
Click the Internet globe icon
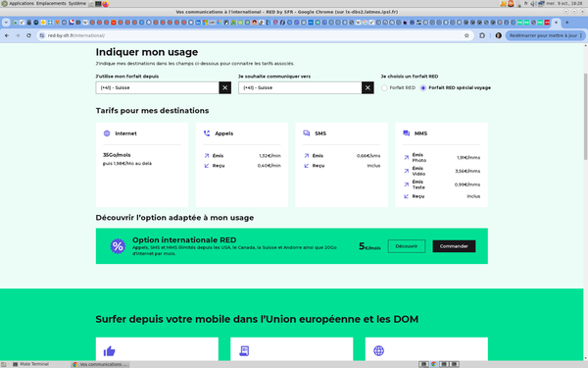tap(107, 133)
